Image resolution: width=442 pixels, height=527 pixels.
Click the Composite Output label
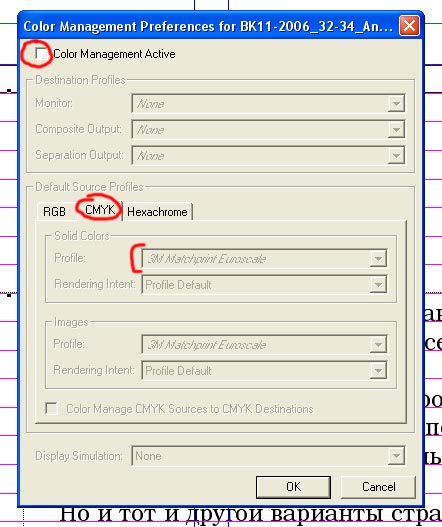[x=78, y=129]
